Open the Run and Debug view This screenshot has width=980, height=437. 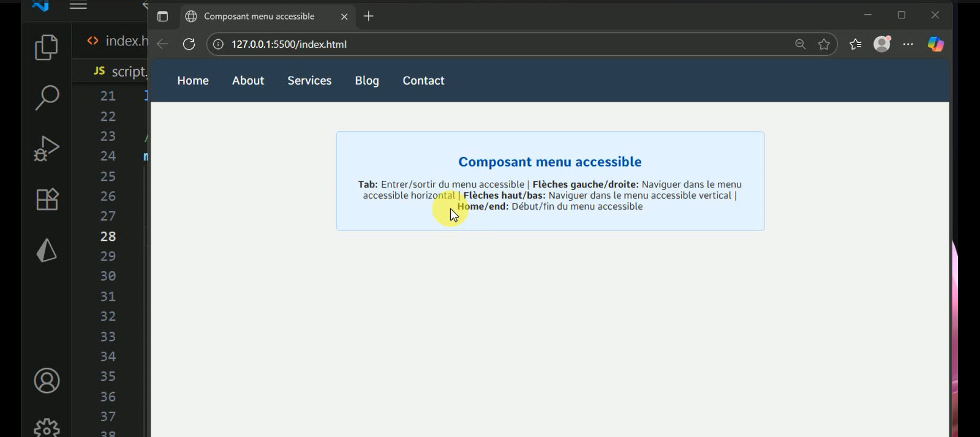47,148
